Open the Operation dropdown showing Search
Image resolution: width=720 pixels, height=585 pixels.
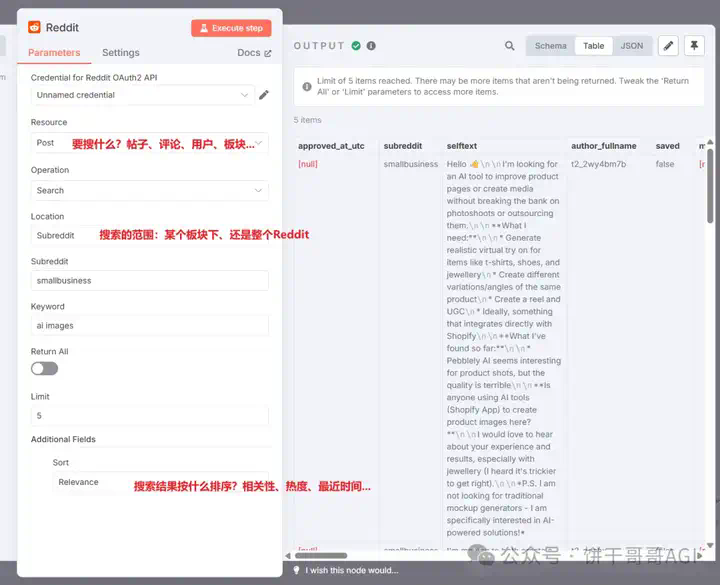click(x=149, y=191)
